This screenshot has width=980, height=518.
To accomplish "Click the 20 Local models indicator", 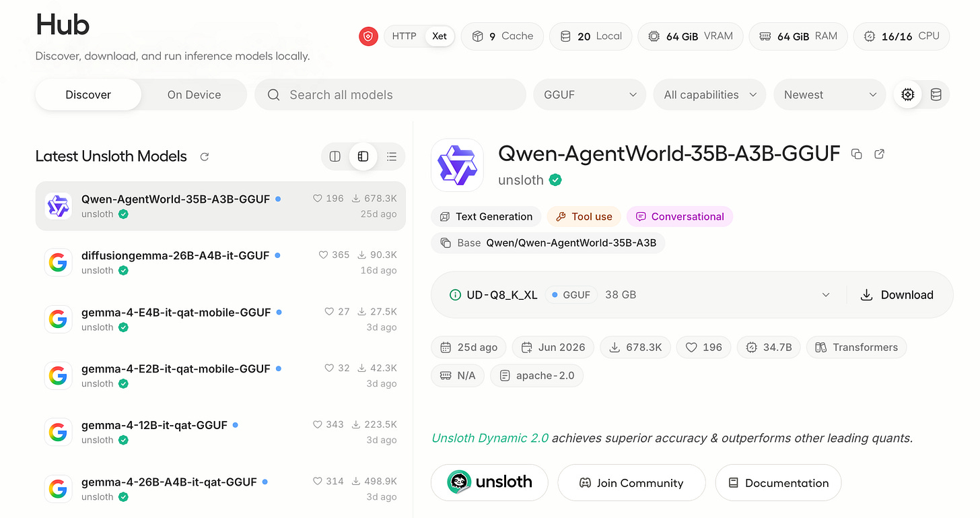I will tap(591, 36).
